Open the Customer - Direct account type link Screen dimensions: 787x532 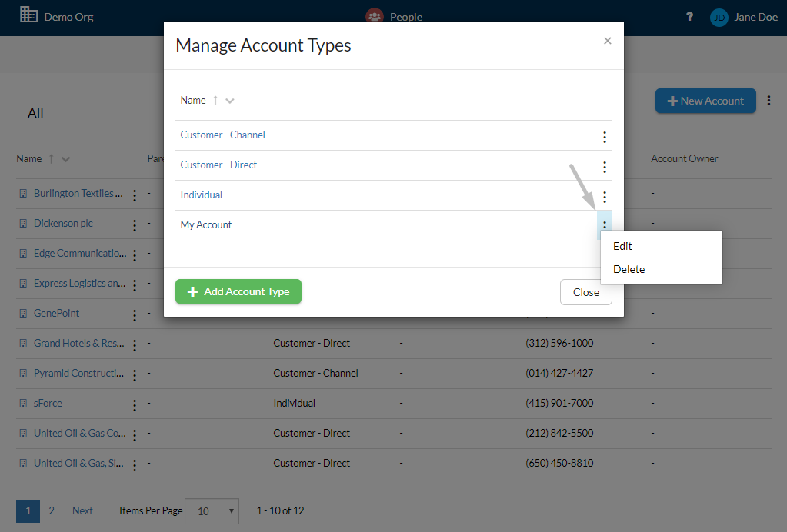click(218, 165)
